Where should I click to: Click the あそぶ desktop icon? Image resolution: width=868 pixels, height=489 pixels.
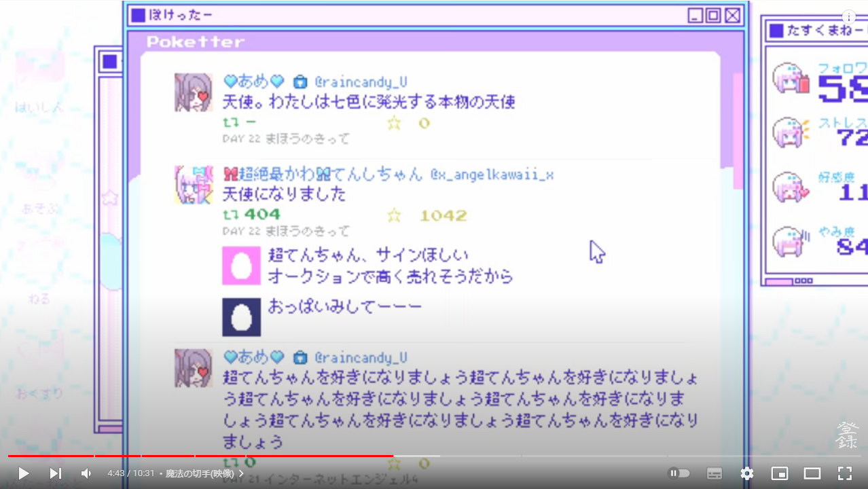click(40, 183)
